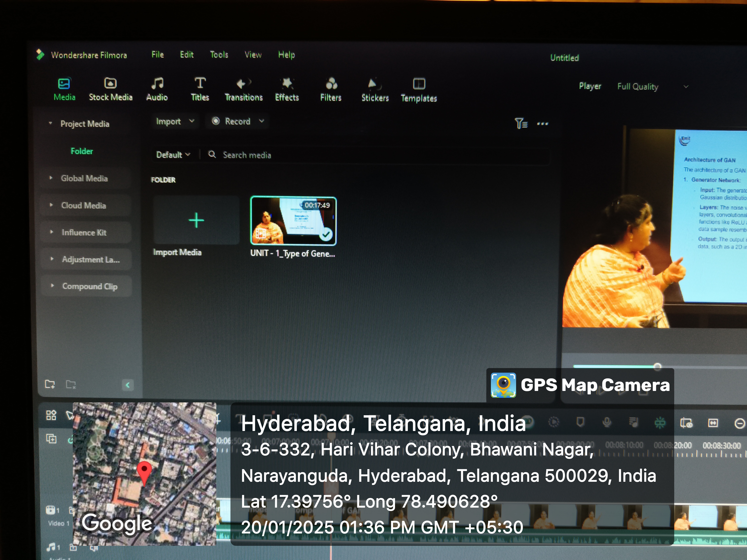Click the Import Media plus tile

(196, 221)
